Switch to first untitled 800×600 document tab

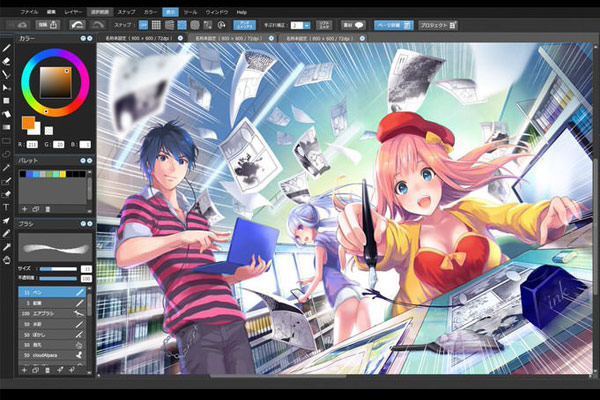pyautogui.click(x=139, y=38)
